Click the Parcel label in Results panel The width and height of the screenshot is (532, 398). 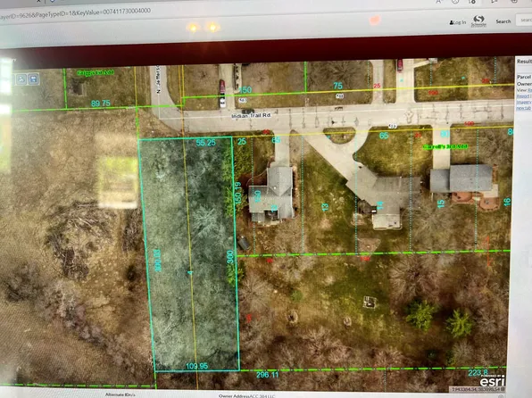(524, 77)
